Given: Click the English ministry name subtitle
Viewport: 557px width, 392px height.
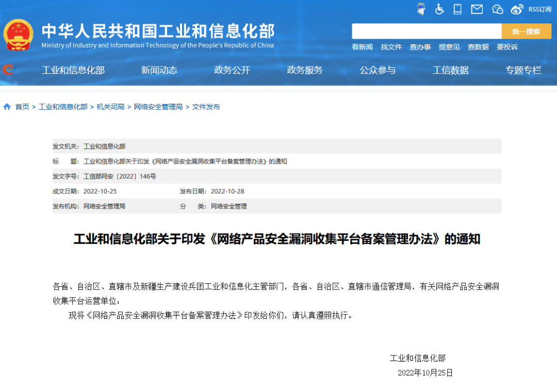Looking at the screenshot, I should (x=157, y=45).
